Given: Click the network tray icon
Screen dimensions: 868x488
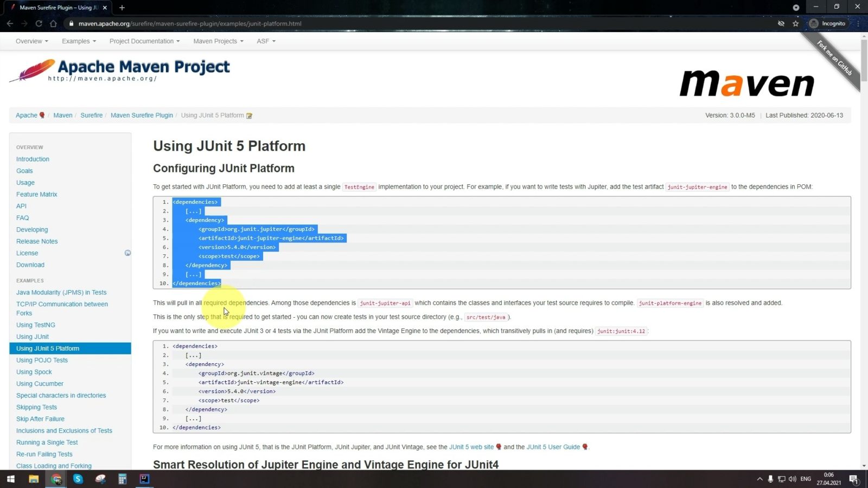Looking at the screenshot, I should click(781, 479).
